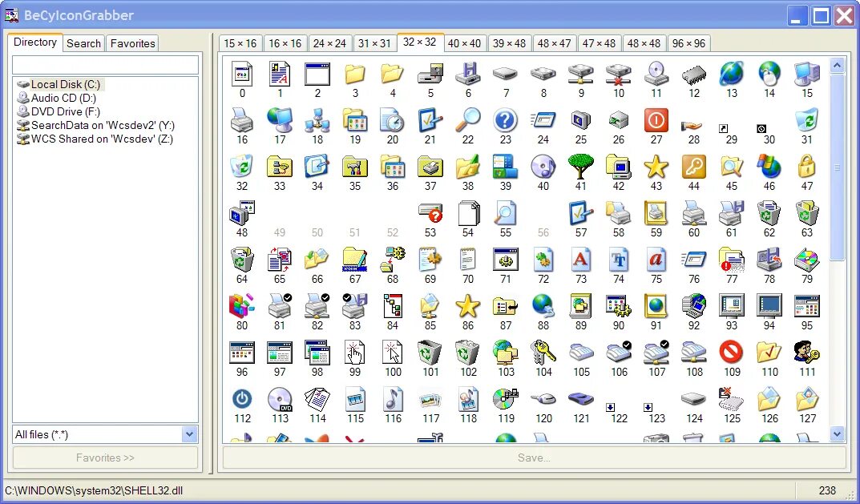This screenshot has height=504, width=860.
Task: Click the vertical scrollbar thumb
Action: 837,167
